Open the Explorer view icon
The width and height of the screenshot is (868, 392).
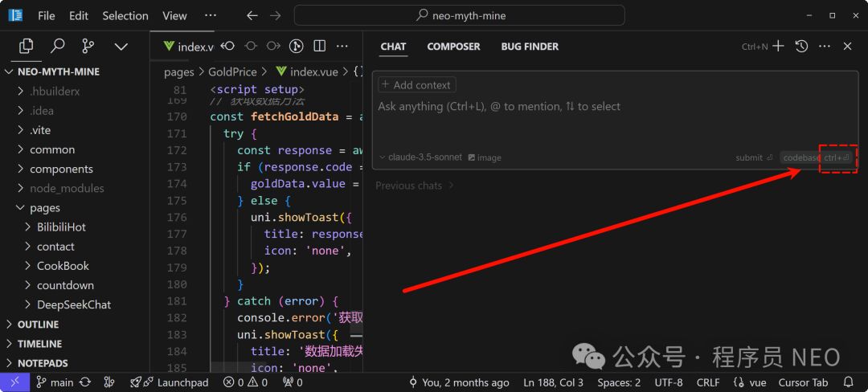(x=27, y=46)
